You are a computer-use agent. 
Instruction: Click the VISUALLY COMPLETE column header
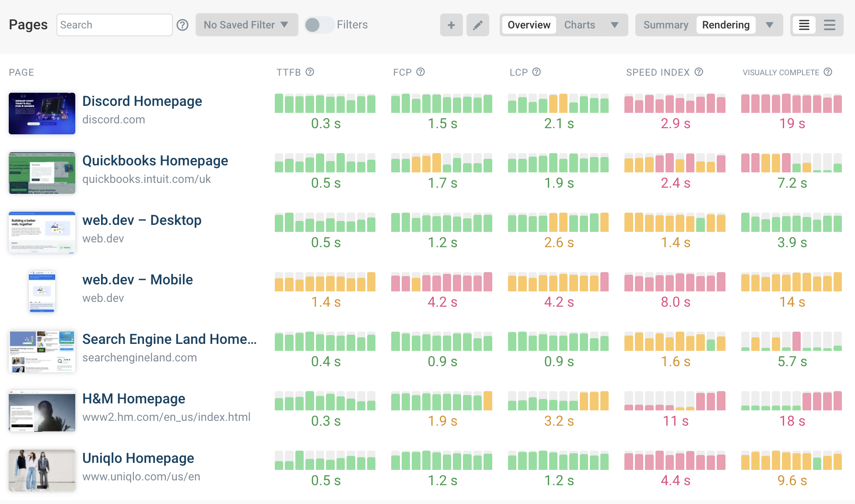pyautogui.click(x=781, y=72)
